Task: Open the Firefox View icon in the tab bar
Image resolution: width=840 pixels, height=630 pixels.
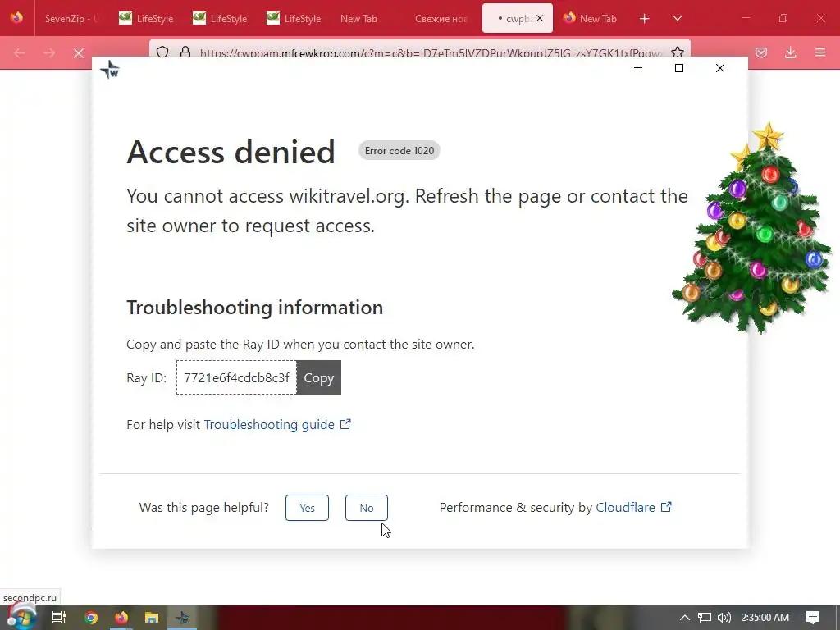Action: tap(16, 18)
